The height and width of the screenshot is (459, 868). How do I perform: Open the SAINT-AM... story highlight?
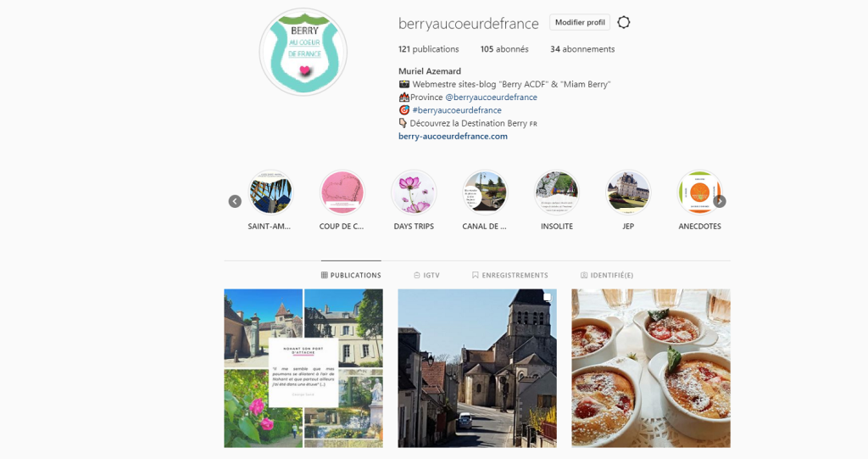click(270, 193)
